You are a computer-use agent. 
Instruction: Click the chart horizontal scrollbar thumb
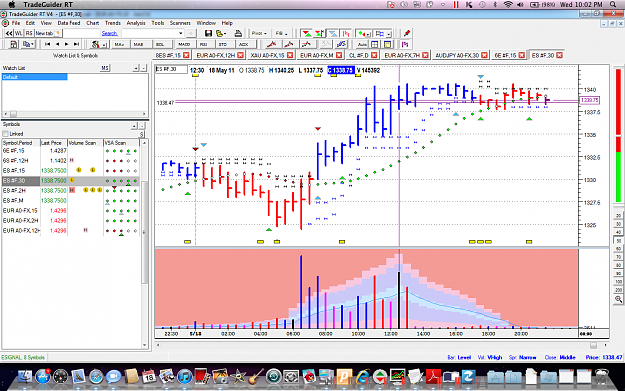click(594, 345)
